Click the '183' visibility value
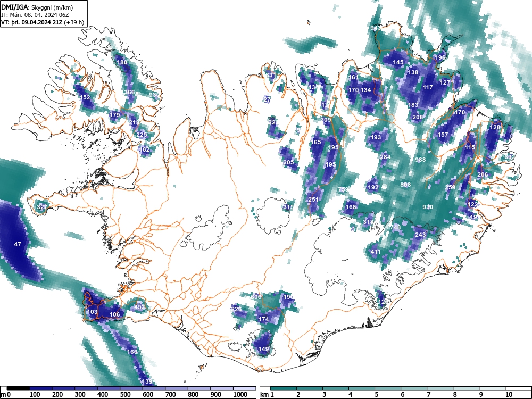532x399 pixels. (x=413, y=105)
